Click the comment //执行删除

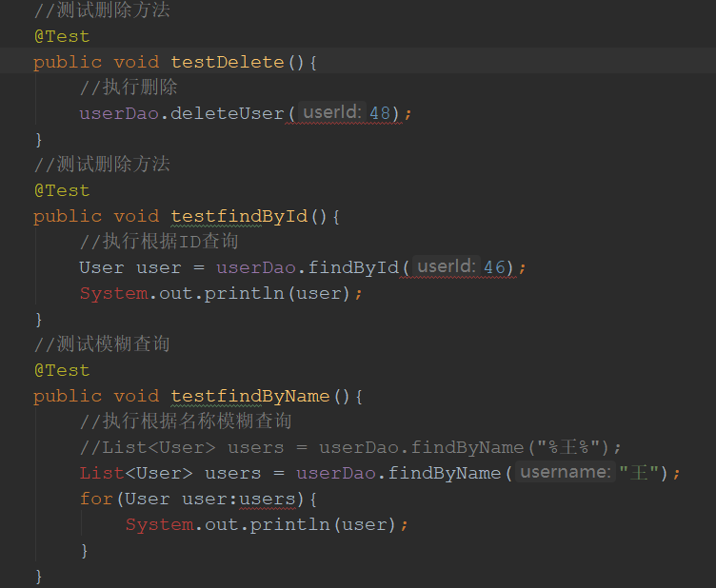click(x=129, y=88)
